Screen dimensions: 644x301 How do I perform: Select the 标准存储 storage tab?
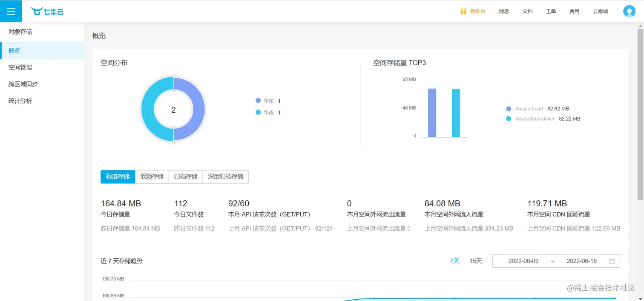(118, 177)
